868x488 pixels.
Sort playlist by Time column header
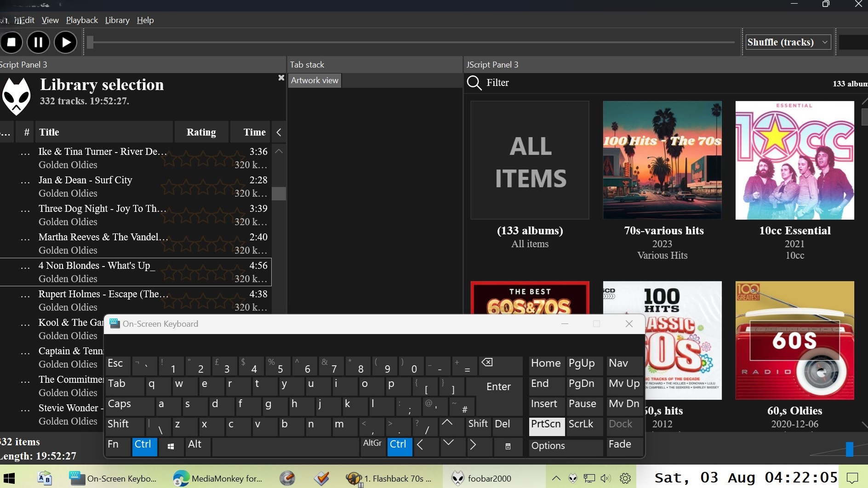[x=251, y=132]
